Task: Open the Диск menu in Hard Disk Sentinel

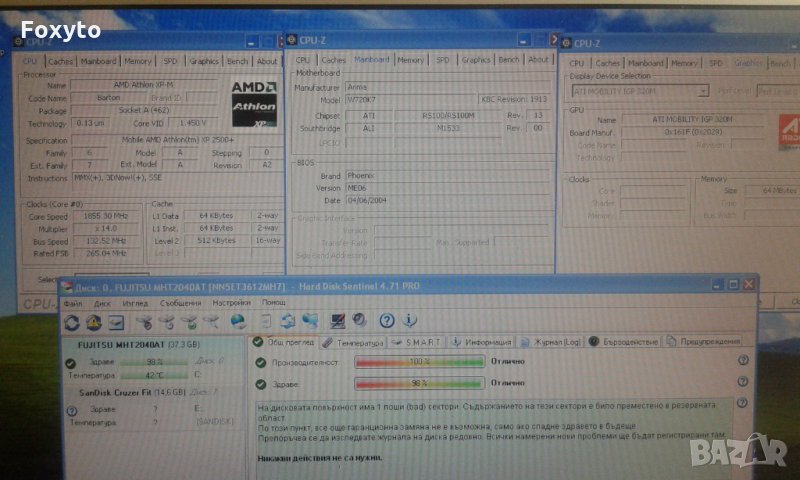Action: point(102,302)
